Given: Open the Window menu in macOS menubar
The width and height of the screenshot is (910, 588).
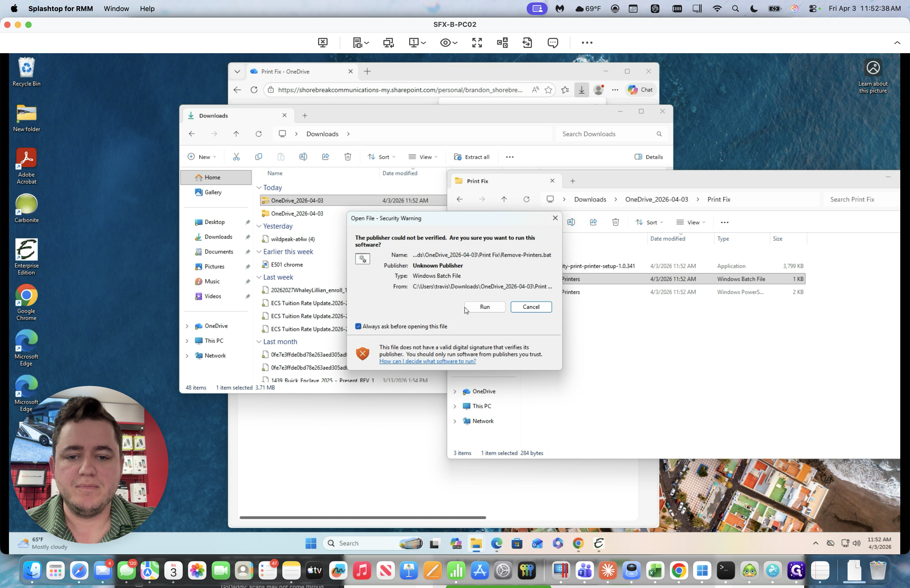Looking at the screenshot, I should click(x=116, y=8).
